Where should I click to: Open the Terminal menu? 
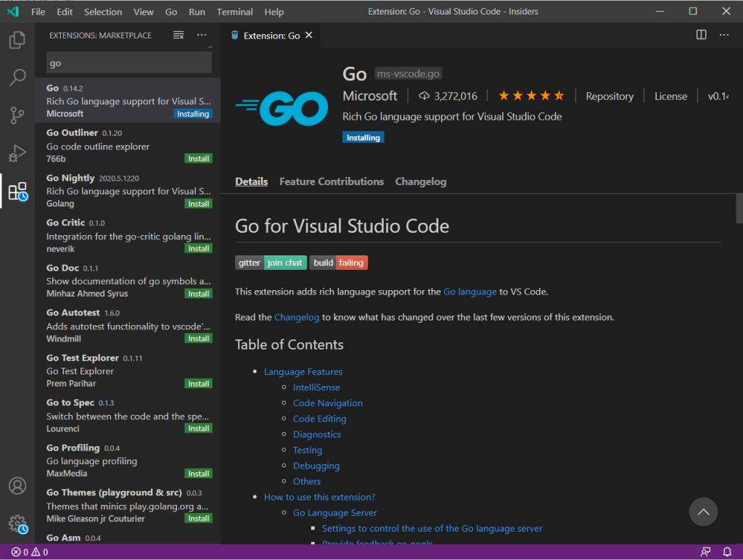(234, 12)
